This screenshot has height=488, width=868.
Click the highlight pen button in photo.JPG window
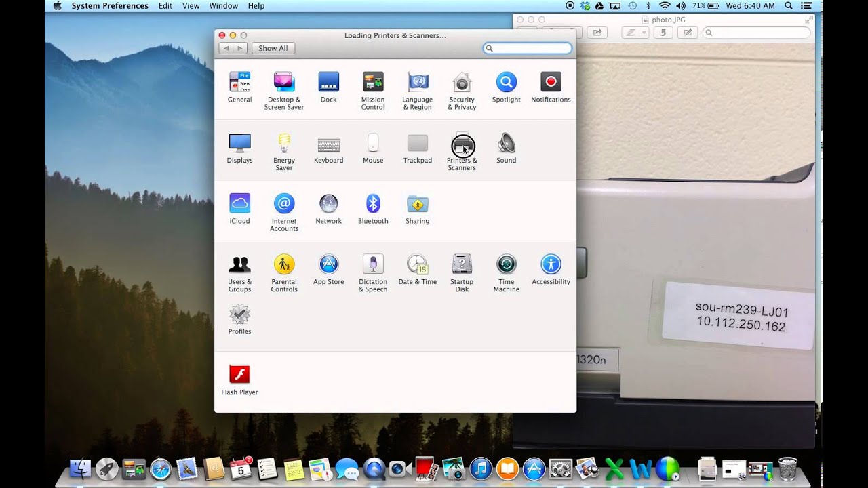tap(631, 33)
